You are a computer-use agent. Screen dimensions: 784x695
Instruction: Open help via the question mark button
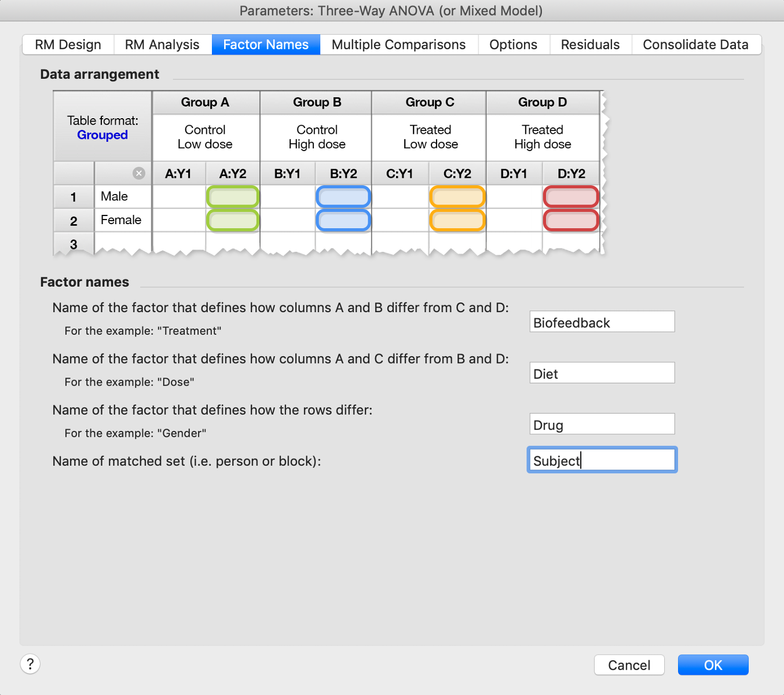30,664
